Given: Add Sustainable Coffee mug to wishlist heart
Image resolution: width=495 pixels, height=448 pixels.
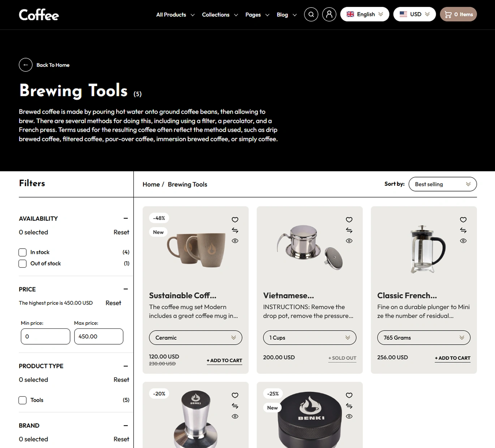Looking at the screenshot, I should (235, 220).
